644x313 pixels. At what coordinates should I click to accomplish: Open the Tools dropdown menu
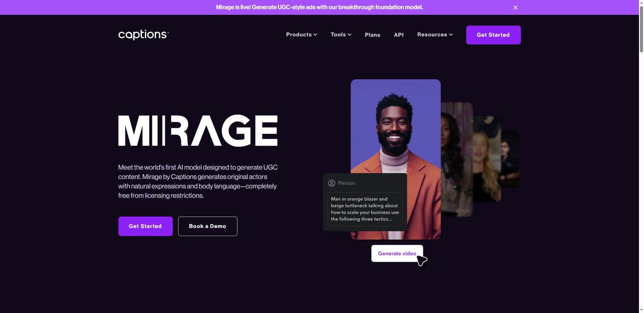[341, 35]
